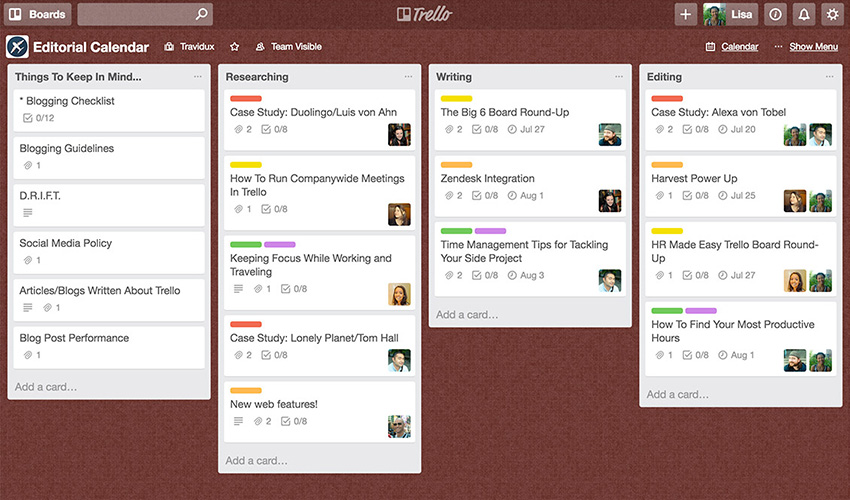The height and width of the screenshot is (500, 850).
Task: Click attachment icon on Blog Post Performance
Action: click(x=28, y=355)
